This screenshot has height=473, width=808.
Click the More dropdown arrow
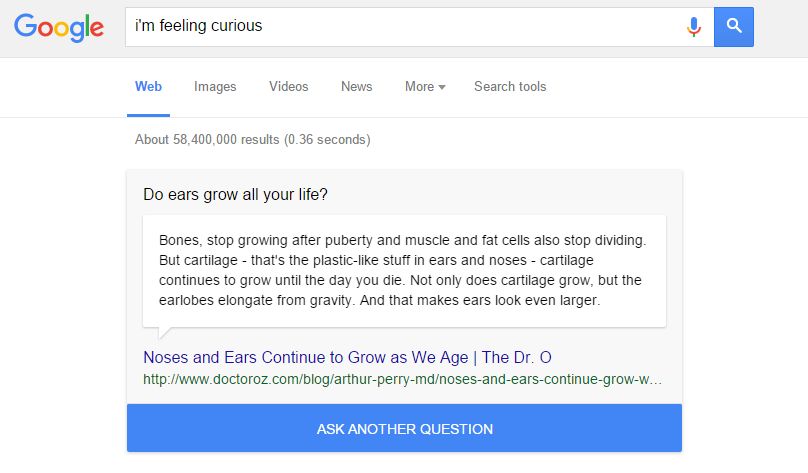point(442,88)
